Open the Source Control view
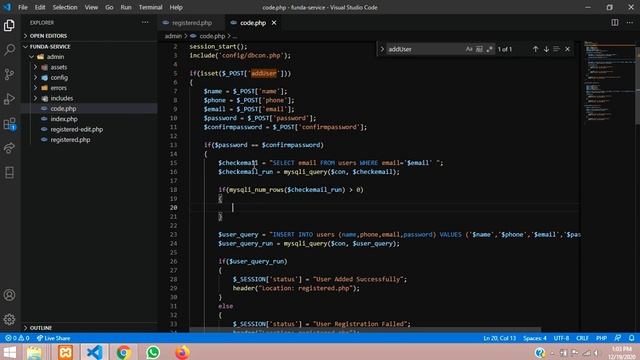Image resolution: width=640 pixels, height=360 pixels. (x=9, y=74)
